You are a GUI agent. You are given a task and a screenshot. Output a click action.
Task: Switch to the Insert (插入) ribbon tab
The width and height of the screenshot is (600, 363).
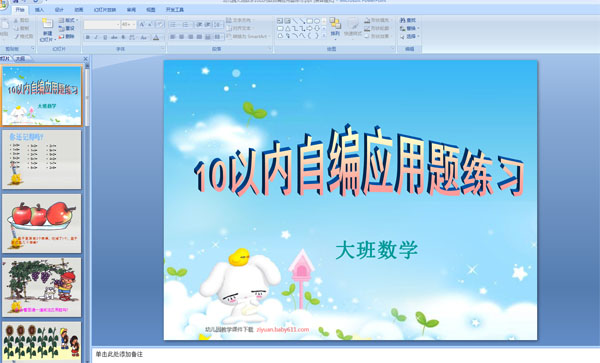tap(39, 10)
